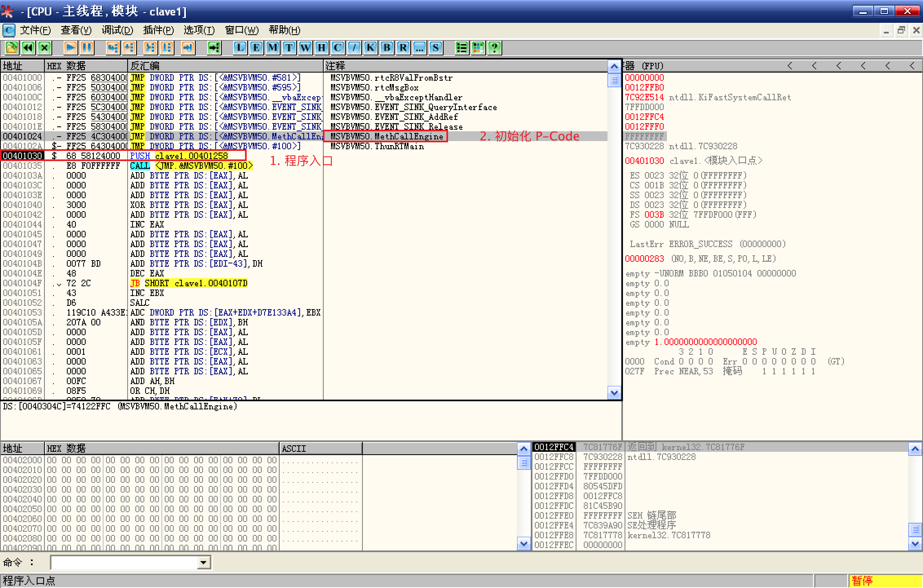This screenshot has width=923, height=588.
Task: Show the Call stack 'K' window
Action: [371, 48]
